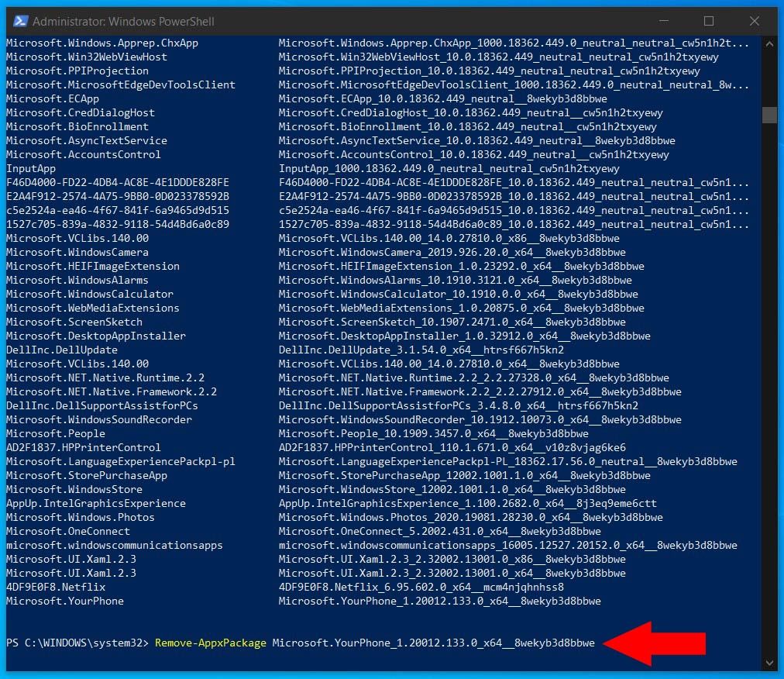Click Microsoft.BioEnrollment in name column
The width and height of the screenshot is (784, 679).
(77, 126)
